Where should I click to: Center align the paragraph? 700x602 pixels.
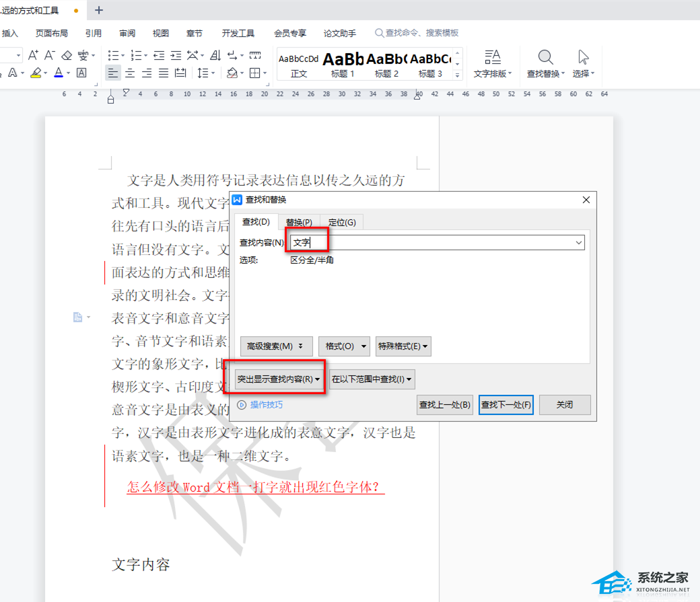tap(130, 73)
